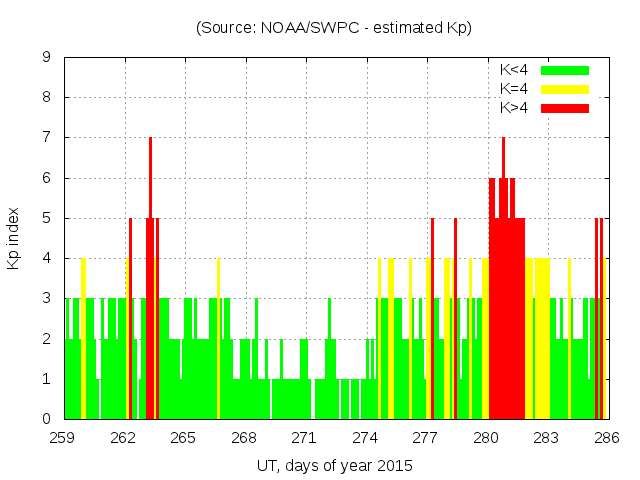640x480 pixels.
Task: Click the green K<4 legend swatch
Action: (x=565, y=70)
